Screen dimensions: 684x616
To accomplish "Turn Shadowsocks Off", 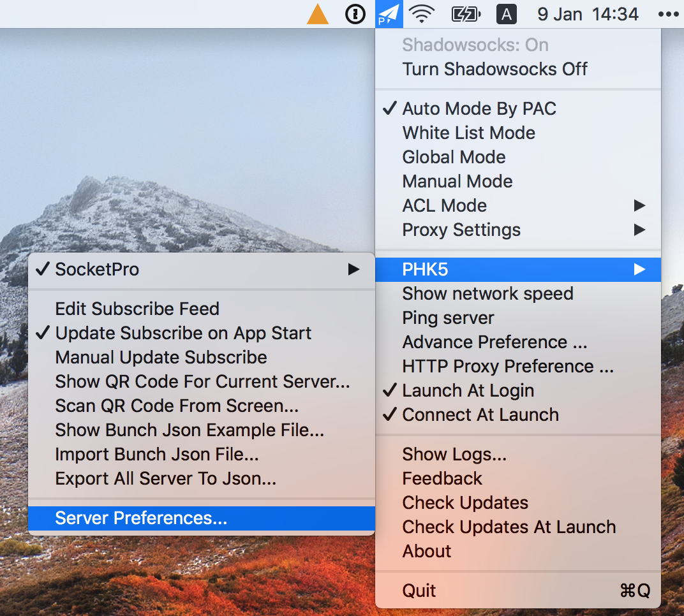I will 518,69.
